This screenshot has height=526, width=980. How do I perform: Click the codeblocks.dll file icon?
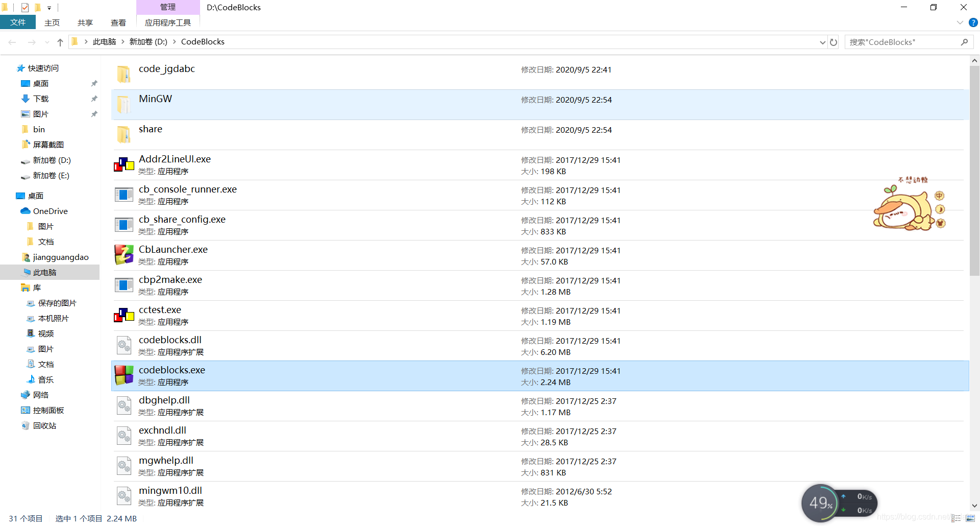click(124, 345)
